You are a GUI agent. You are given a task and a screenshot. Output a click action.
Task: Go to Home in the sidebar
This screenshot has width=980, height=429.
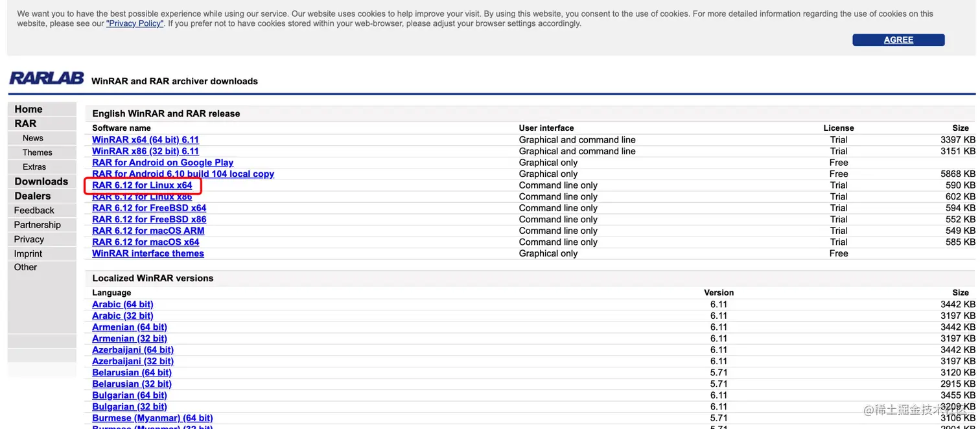click(29, 109)
